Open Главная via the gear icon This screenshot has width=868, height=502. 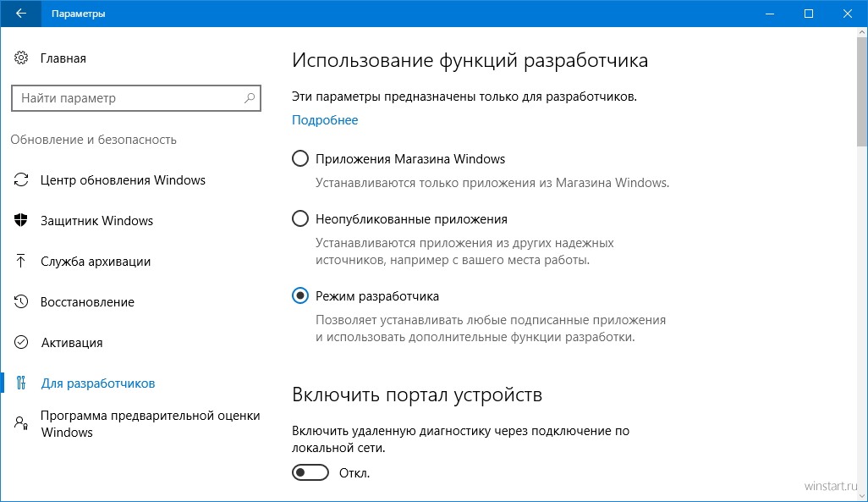pos(21,58)
